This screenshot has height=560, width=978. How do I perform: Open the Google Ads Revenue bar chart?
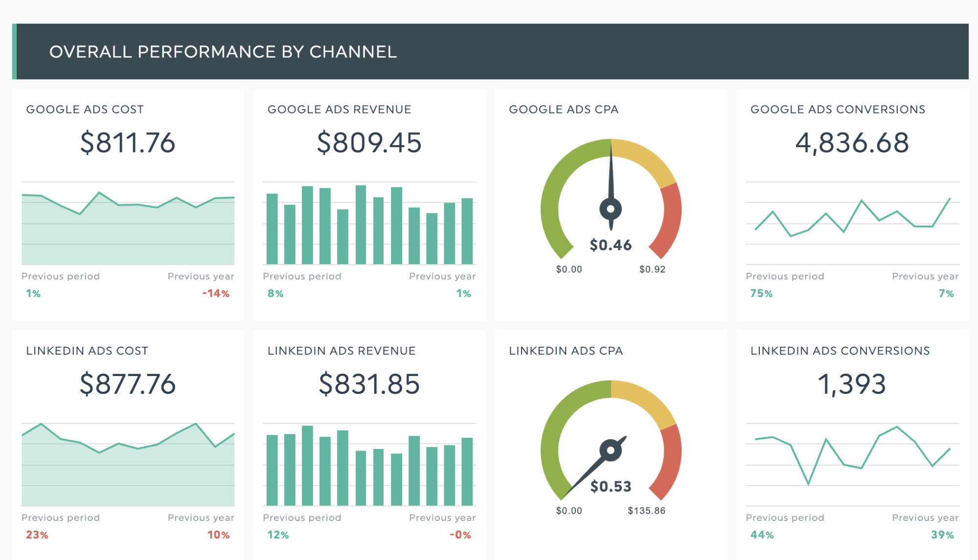(x=369, y=224)
